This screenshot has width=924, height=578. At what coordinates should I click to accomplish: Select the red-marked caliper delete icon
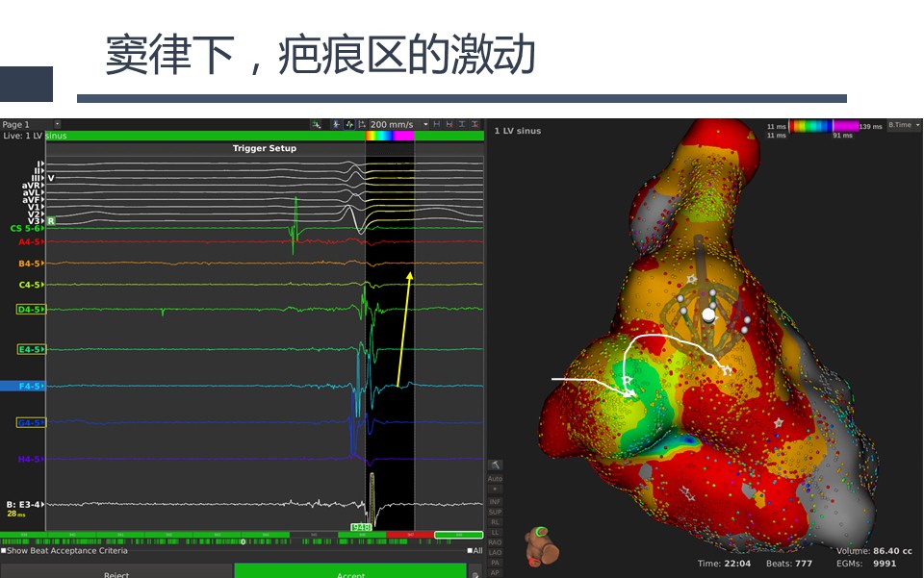click(x=449, y=124)
